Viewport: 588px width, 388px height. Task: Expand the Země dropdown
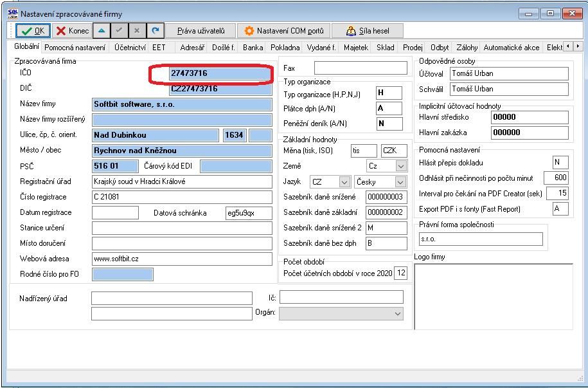point(401,166)
